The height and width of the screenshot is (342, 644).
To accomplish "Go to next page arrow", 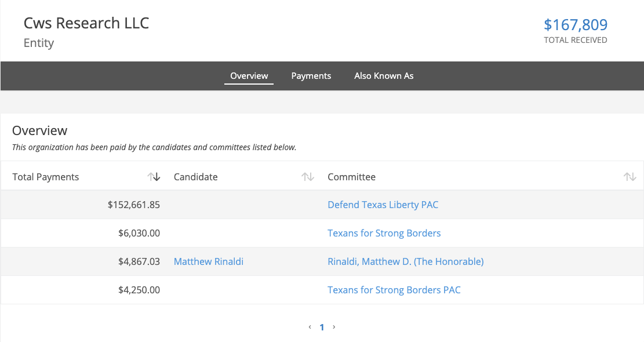I will click(x=334, y=327).
